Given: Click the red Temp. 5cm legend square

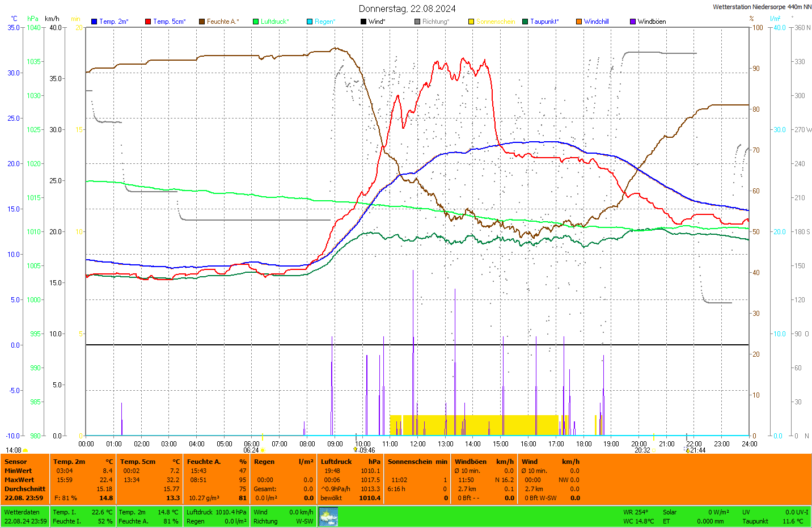Looking at the screenshot, I should click(x=148, y=22).
